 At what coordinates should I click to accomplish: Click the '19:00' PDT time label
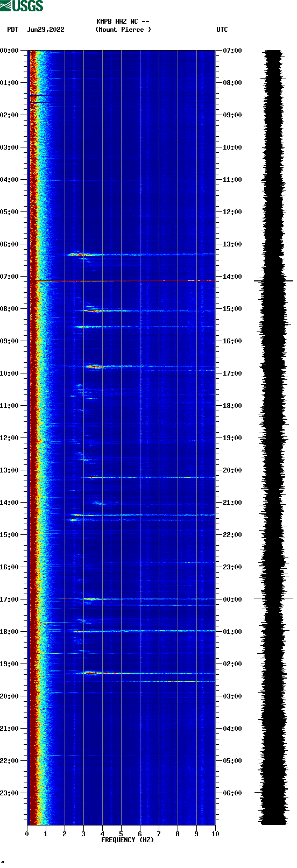10,664
